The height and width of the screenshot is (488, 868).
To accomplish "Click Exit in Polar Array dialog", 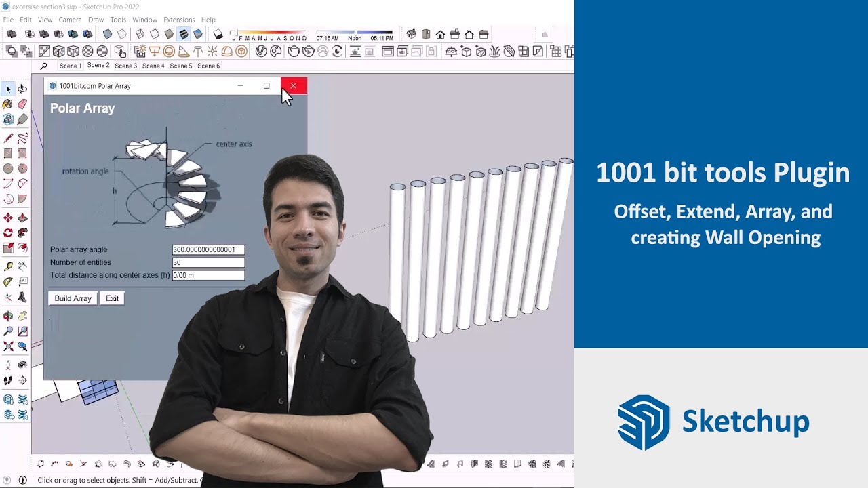I will (x=112, y=298).
